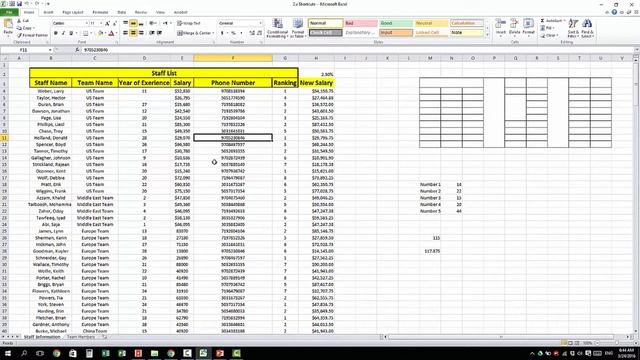The width and height of the screenshot is (640, 360).
Task: Apply the Calculation cell style
Action: [x=467, y=23]
